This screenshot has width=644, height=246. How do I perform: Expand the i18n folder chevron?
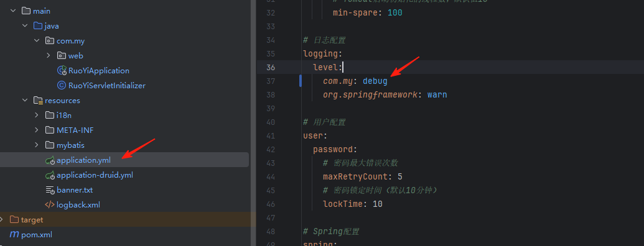pos(37,115)
